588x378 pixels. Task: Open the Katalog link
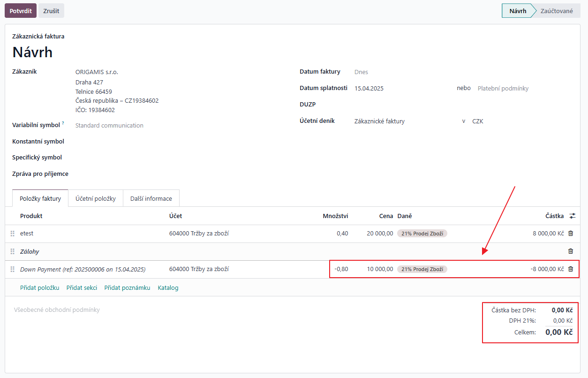point(168,287)
